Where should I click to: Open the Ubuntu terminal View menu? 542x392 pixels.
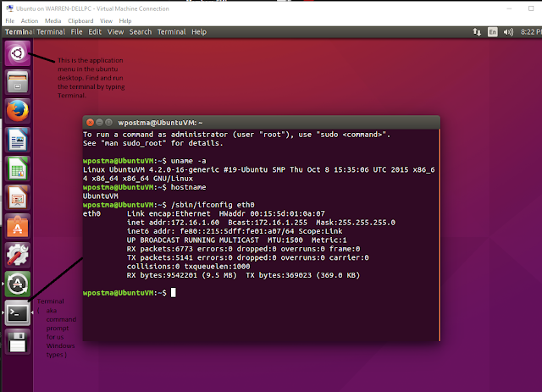(x=115, y=32)
